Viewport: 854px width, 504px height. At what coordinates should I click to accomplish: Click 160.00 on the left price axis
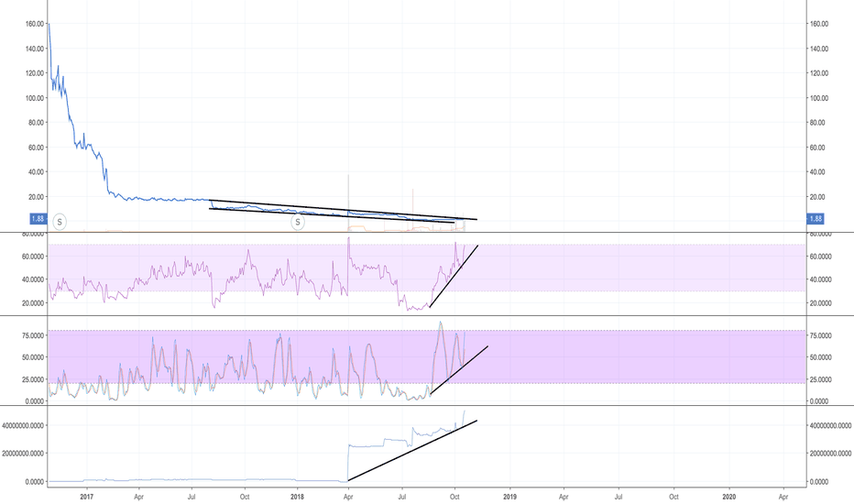(34, 24)
